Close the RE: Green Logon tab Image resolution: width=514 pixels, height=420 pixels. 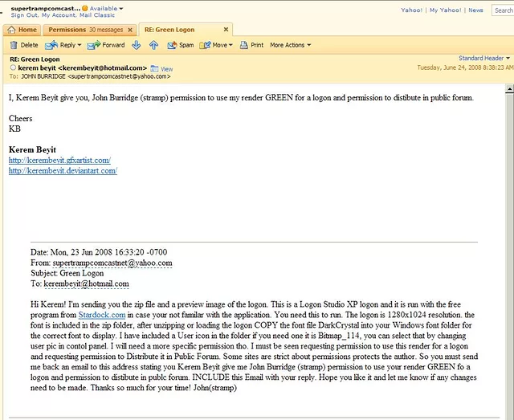coord(226,30)
